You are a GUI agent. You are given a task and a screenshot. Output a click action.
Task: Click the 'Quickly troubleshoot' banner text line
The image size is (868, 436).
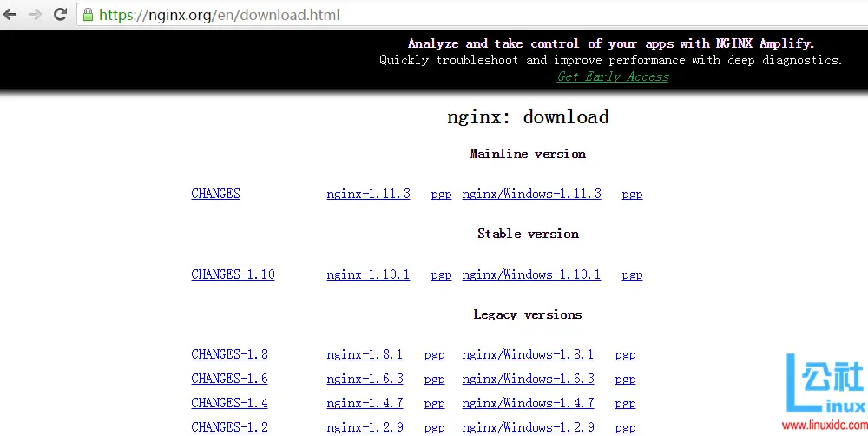coord(610,61)
